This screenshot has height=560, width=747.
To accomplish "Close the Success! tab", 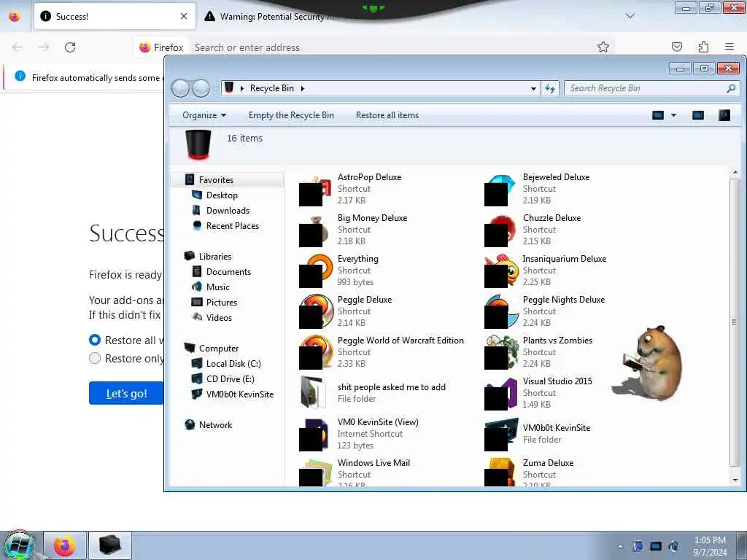I will coord(184,16).
